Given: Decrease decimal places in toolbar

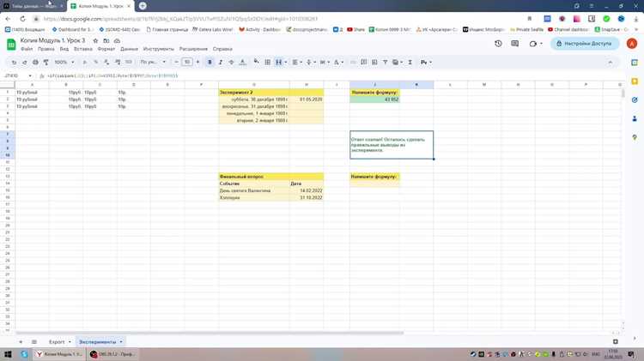Looking at the screenshot, I should tap(106, 63).
